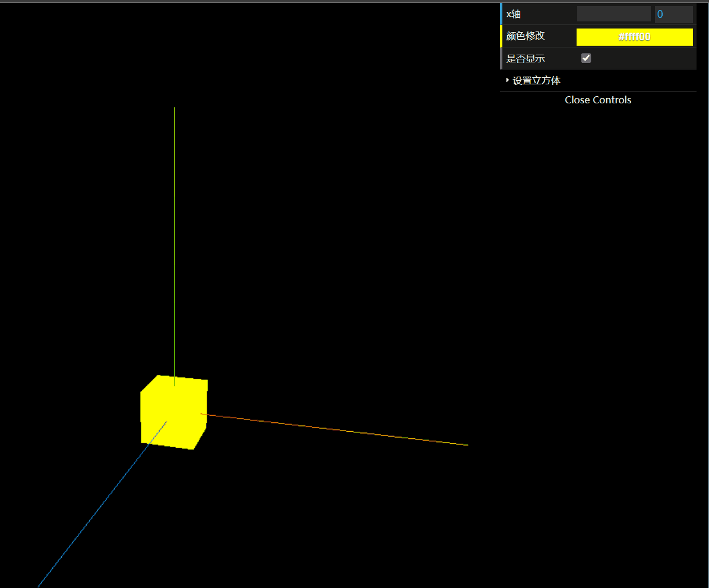Click the 颜色修改 row label
Viewport: 709px width, 588px height.
(x=526, y=36)
